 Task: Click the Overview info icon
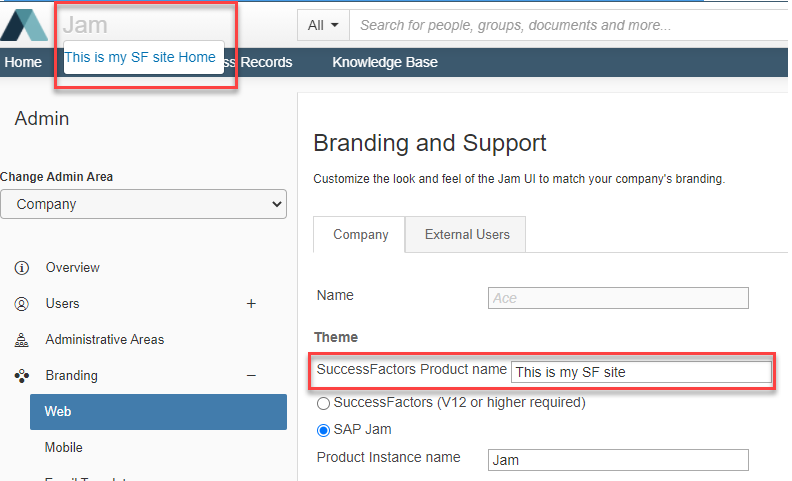click(22, 268)
